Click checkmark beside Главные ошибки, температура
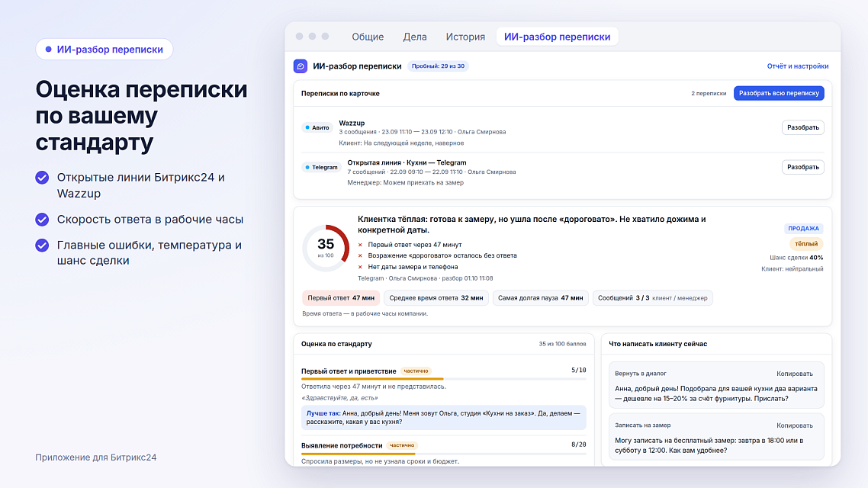 [42, 245]
